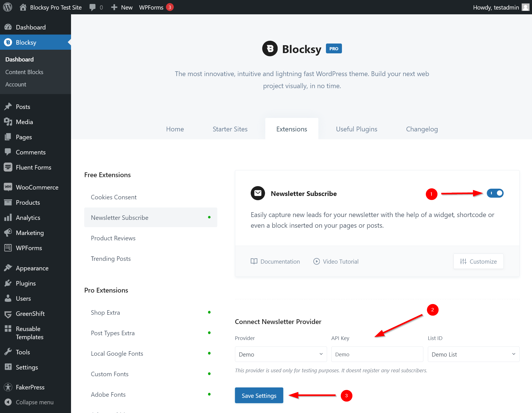Click the GreenShift icon
The height and width of the screenshot is (413, 532).
tap(8, 314)
